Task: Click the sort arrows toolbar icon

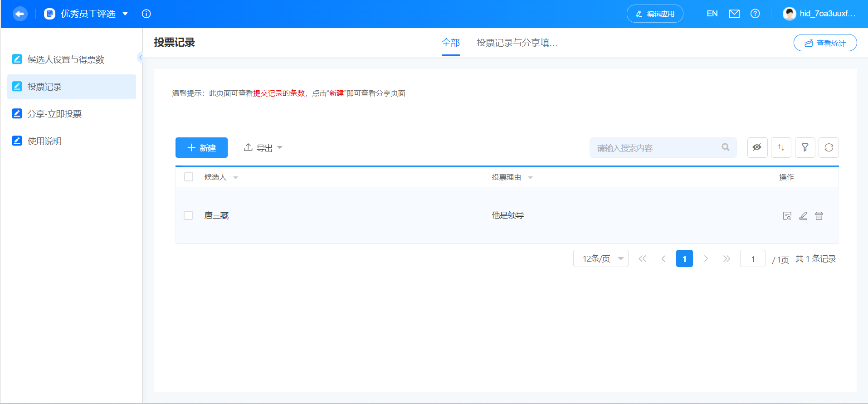Action: pyautogui.click(x=781, y=147)
